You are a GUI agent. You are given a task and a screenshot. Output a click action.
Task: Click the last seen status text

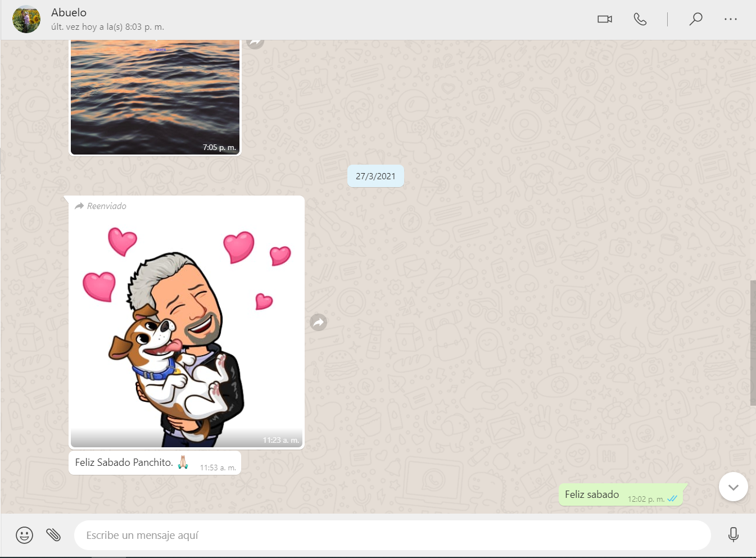[x=107, y=27]
